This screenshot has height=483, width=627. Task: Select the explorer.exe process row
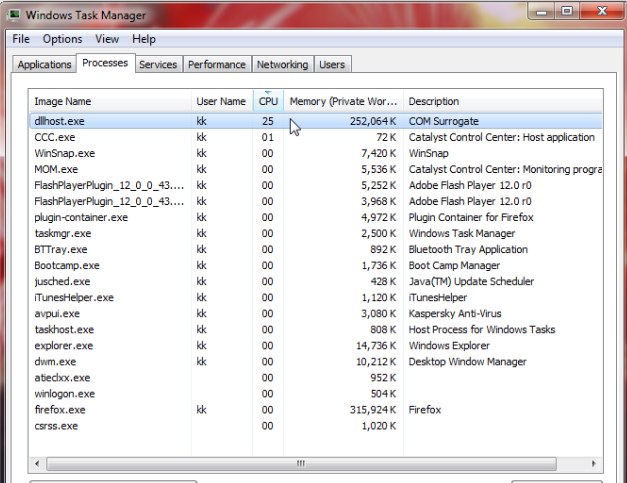click(x=63, y=346)
